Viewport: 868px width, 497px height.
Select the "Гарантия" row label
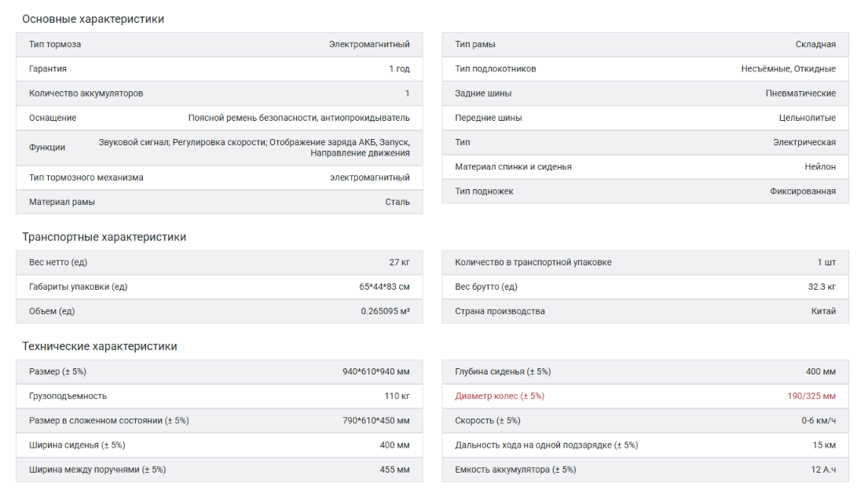pos(48,68)
